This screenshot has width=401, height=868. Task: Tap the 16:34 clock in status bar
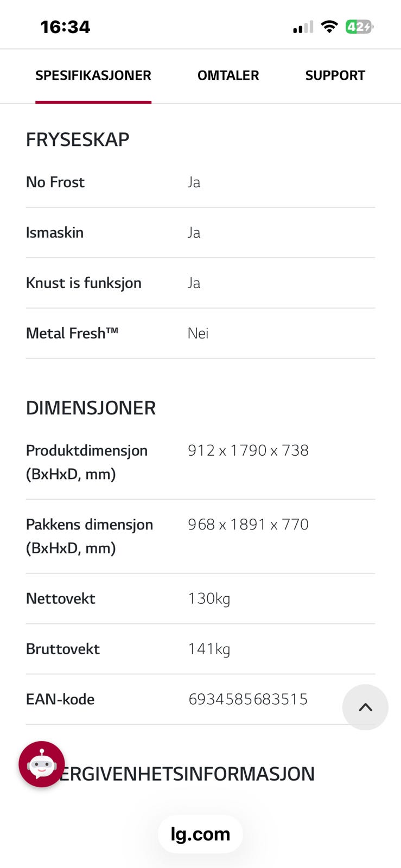pyautogui.click(x=65, y=27)
